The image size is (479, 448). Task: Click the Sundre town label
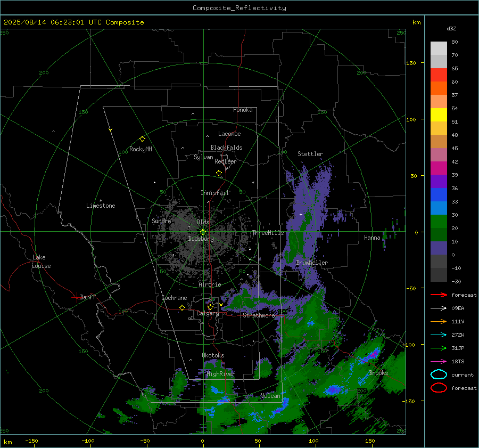pos(162,221)
